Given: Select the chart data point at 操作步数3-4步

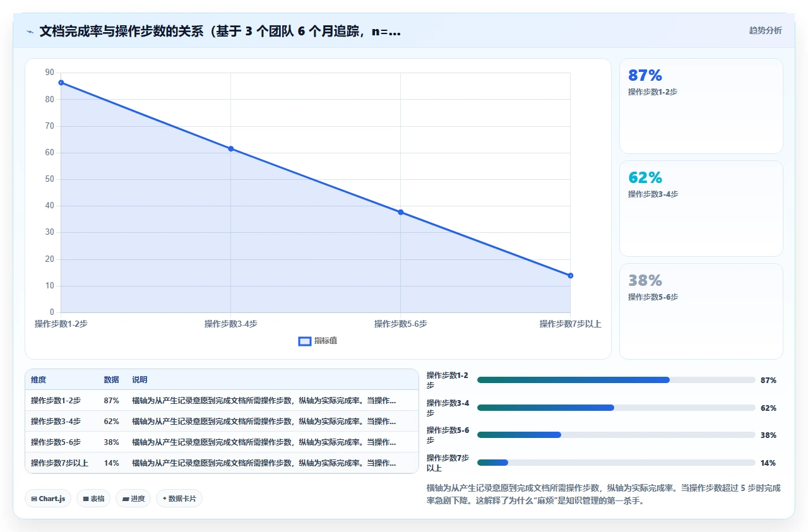Looking at the screenshot, I should click(x=231, y=149).
